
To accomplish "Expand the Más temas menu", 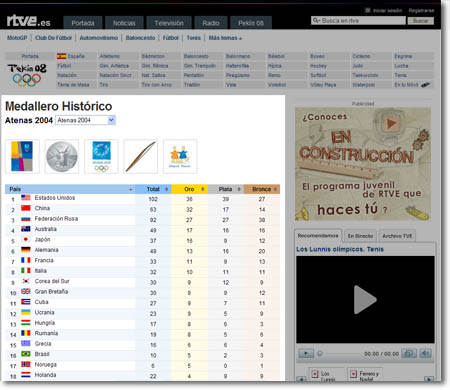I will click(225, 38).
